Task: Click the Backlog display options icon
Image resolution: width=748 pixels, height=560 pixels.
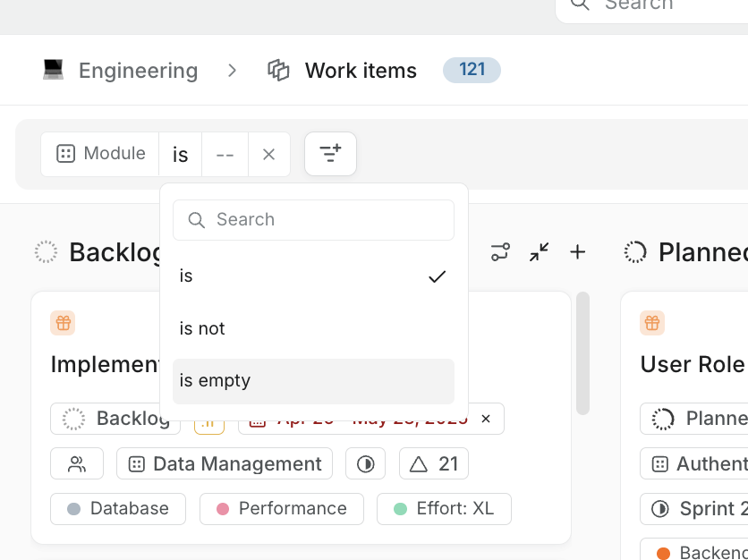Action: 500,252
